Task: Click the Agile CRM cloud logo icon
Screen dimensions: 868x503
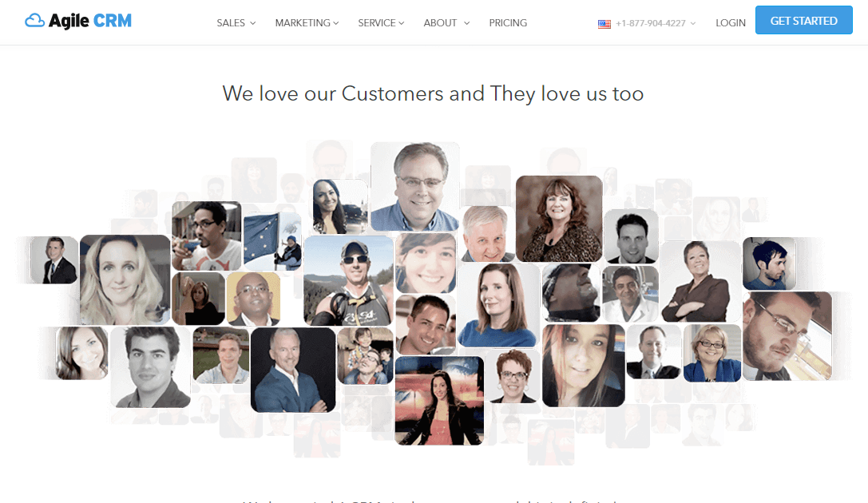Action: point(34,21)
